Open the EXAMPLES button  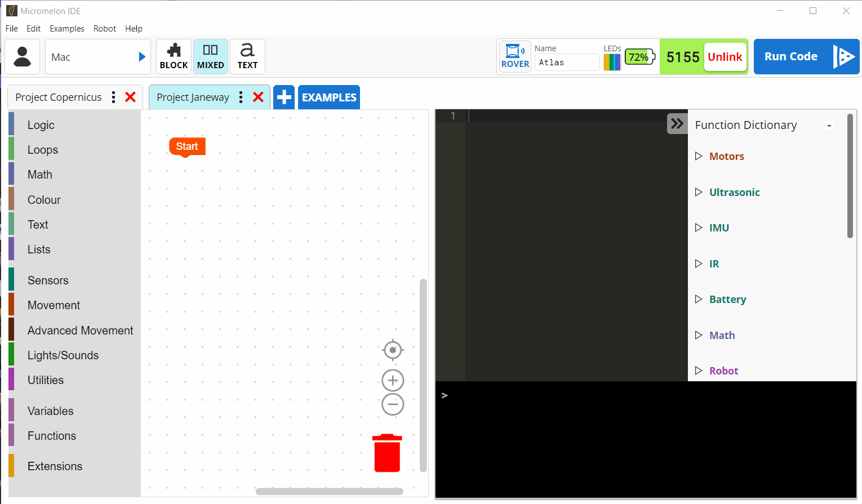pyautogui.click(x=329, y=97)
